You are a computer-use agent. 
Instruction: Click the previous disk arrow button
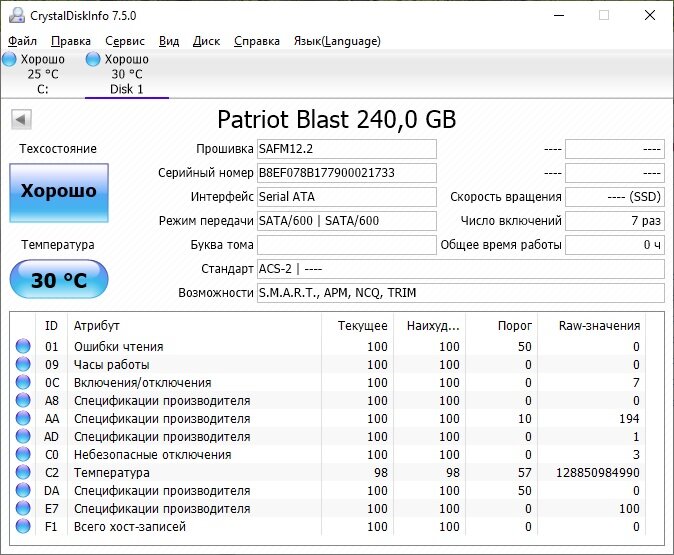pyautogui.click(x=21, y=120)
